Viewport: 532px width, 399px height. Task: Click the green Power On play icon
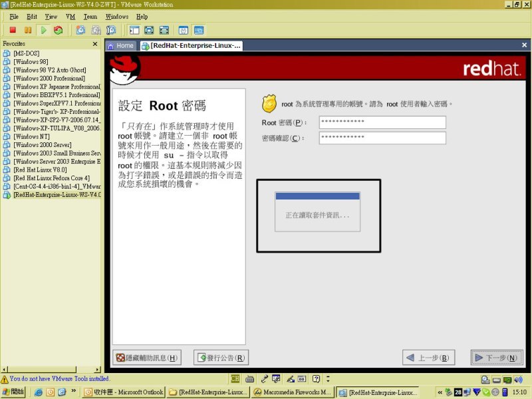point(43,30)
